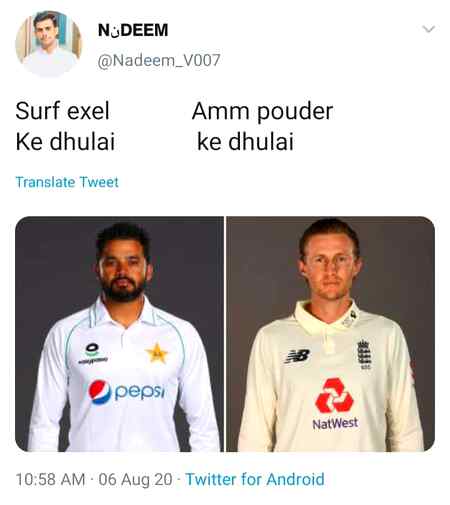Click the New Balance logo on cream jersey
Screen dimensions: 450x505
click(x=297, y=357)
